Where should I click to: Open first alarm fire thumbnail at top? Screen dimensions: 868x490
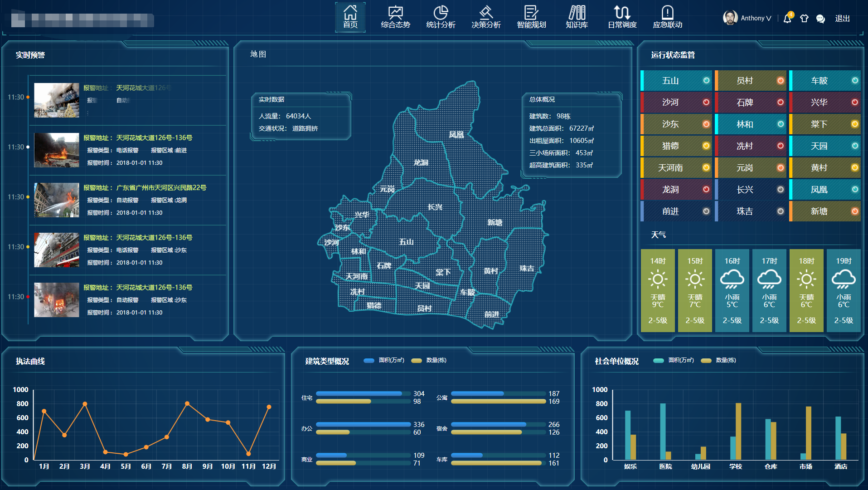pyautogui.click(x=57, y=100)
